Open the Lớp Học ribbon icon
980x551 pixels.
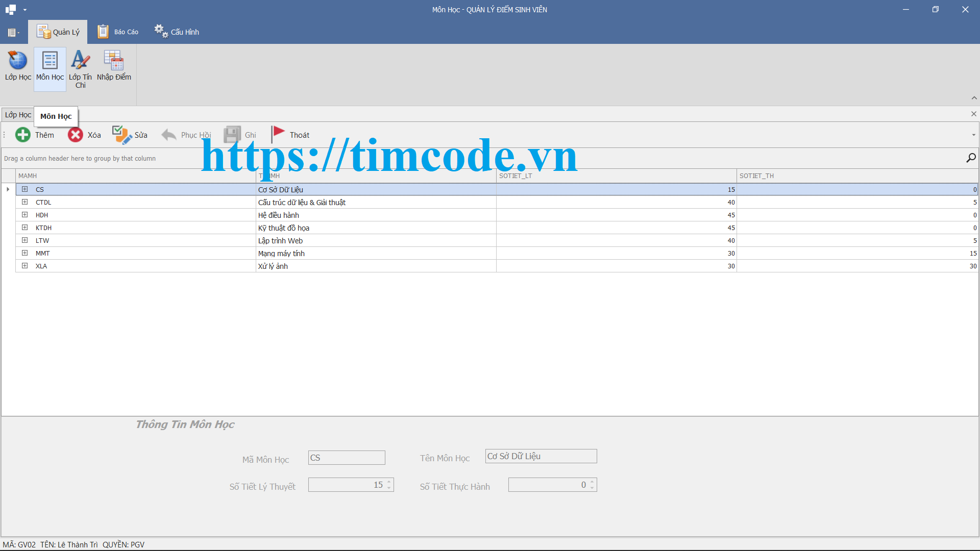click(x=18, y=66)
